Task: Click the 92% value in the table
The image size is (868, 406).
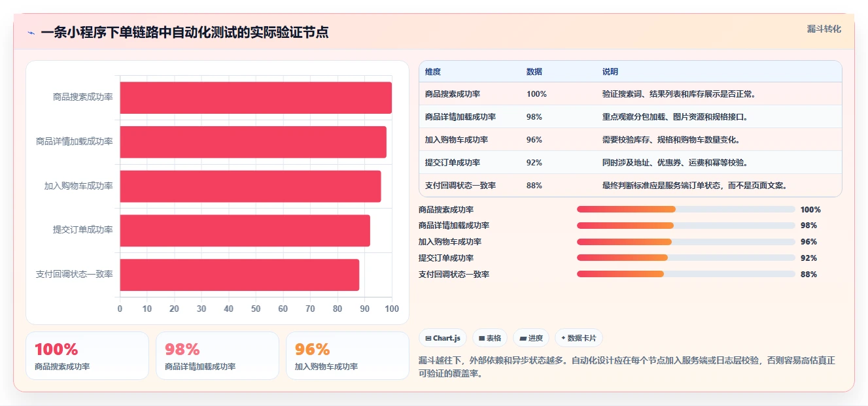Action: (534, 163)
